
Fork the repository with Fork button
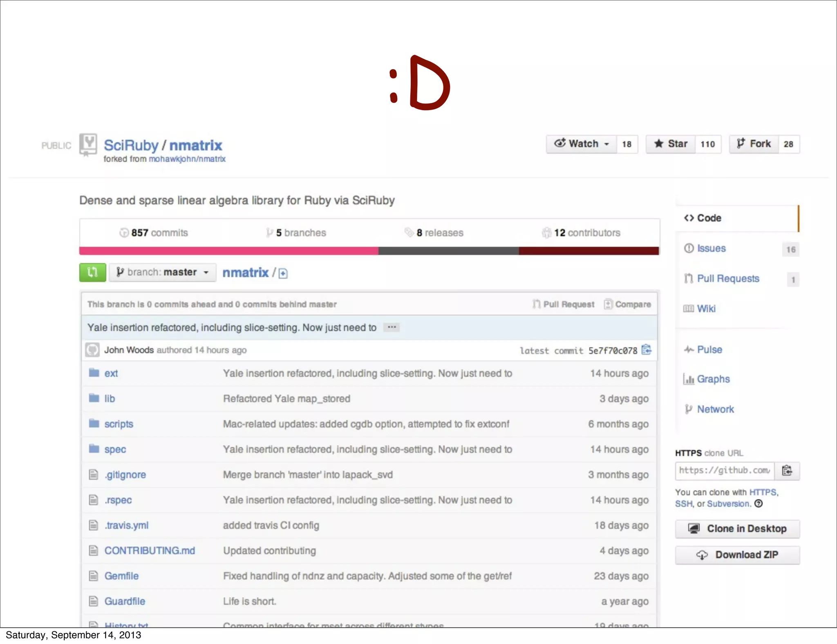(x=754, y=144)
